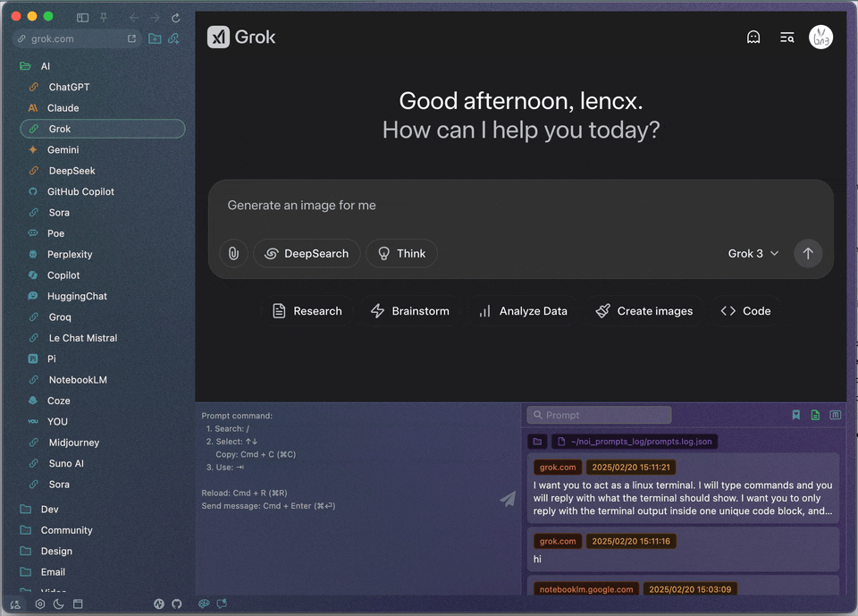Toggle the sidebar panel icon

[82, 18]
